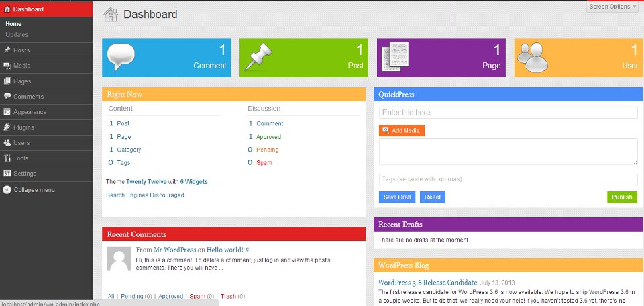644x306 pixels.
Task: Filter recent comments by Spam (0)
Action: tap(202, 296)
